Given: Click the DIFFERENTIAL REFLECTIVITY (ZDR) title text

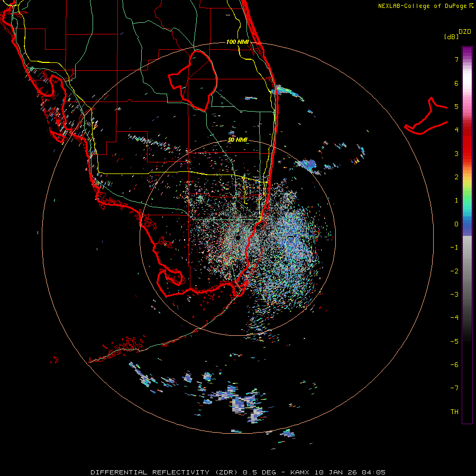Looking at the screenshot, I should point(166,472).
